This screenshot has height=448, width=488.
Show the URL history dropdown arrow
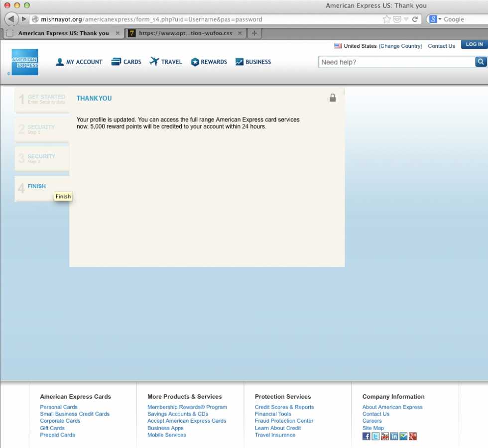point(406,19)
